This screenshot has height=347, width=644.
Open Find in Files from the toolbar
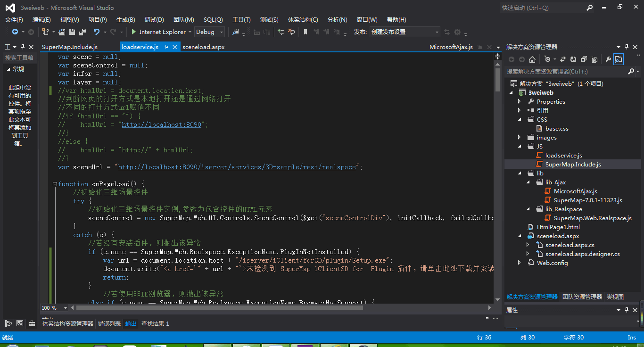click(236, 32)
